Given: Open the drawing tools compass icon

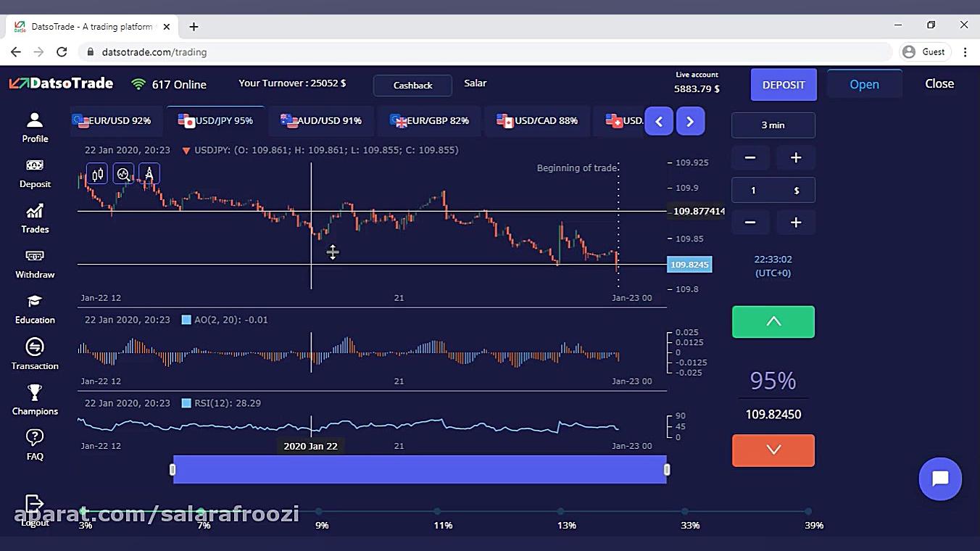Looking at the screenshot, I should [149, 174].
